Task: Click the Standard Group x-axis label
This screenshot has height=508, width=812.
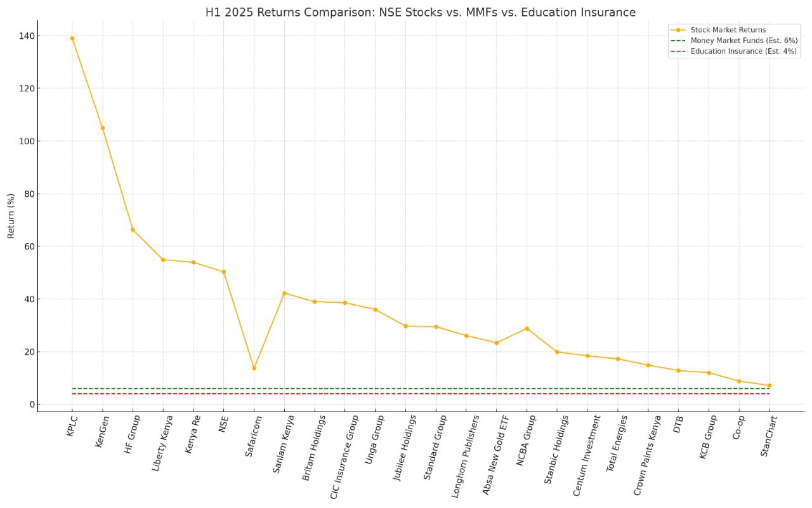Action: (435, 447)
